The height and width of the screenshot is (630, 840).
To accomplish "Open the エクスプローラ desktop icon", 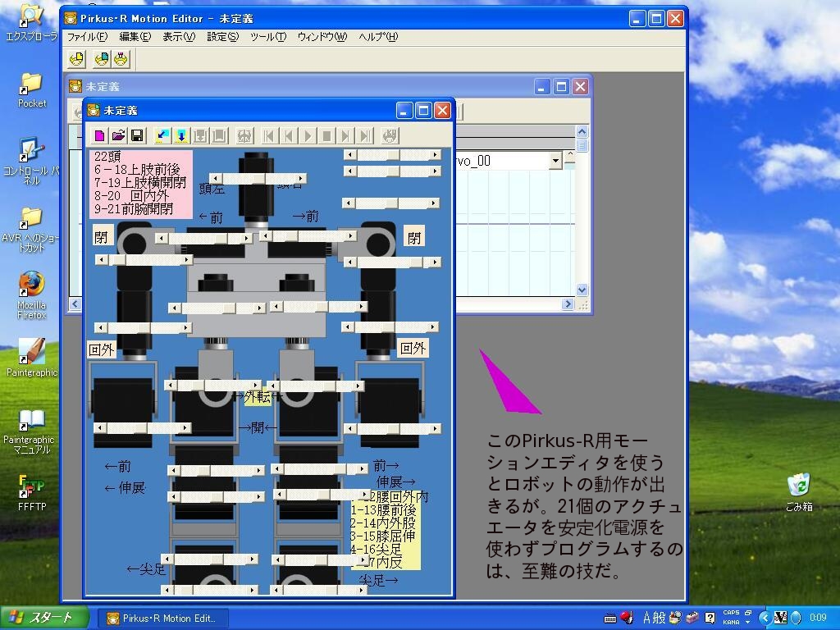I will coord(31,22).
